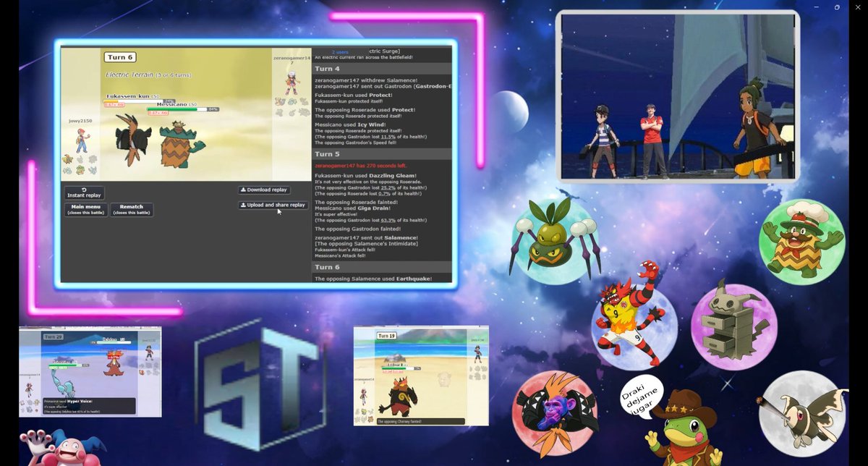Click Rematch (closes this battle)
868x466 pixels.
click(132, 210)
